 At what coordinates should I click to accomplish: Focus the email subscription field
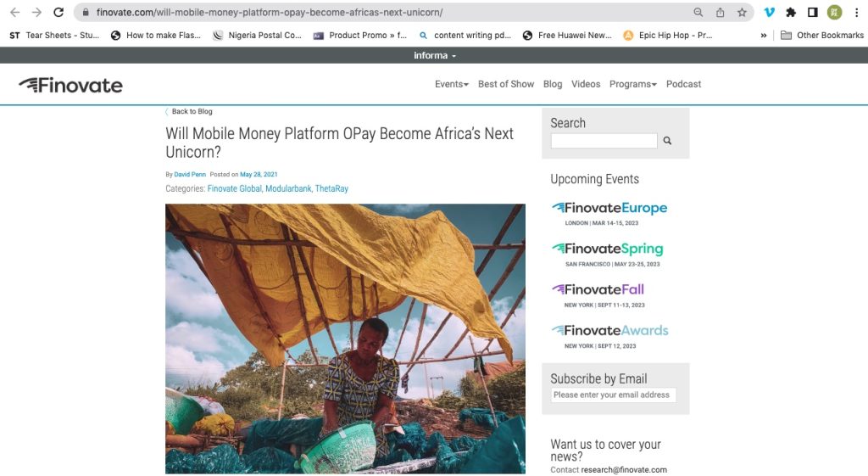click(x=613, y=395)
